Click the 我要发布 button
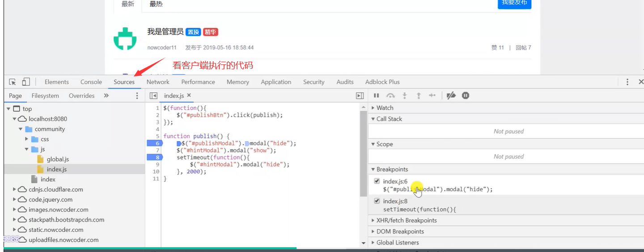The width and height of the screenshot is (644, 252). [514, 3]
